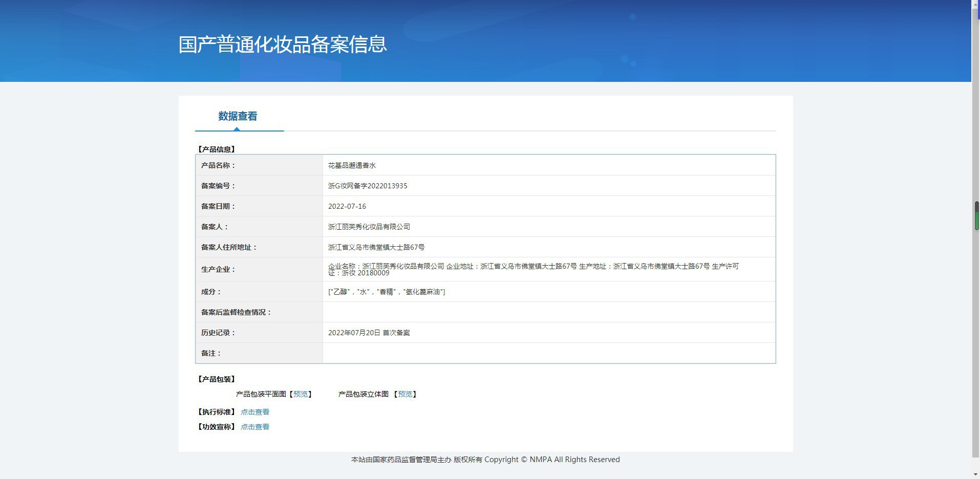Click the 成分 ingredients list text
This screenshot has width=980, height=479.
tap(387, 292)
